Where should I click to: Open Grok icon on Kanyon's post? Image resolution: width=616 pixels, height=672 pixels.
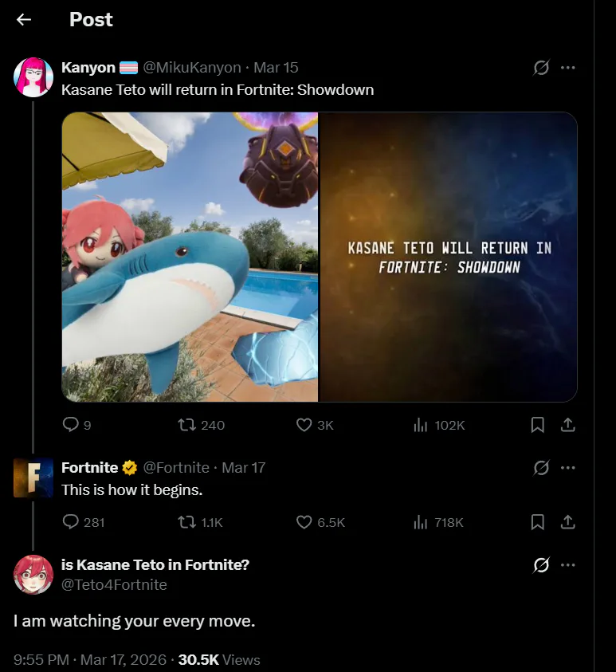click(541, 68)
